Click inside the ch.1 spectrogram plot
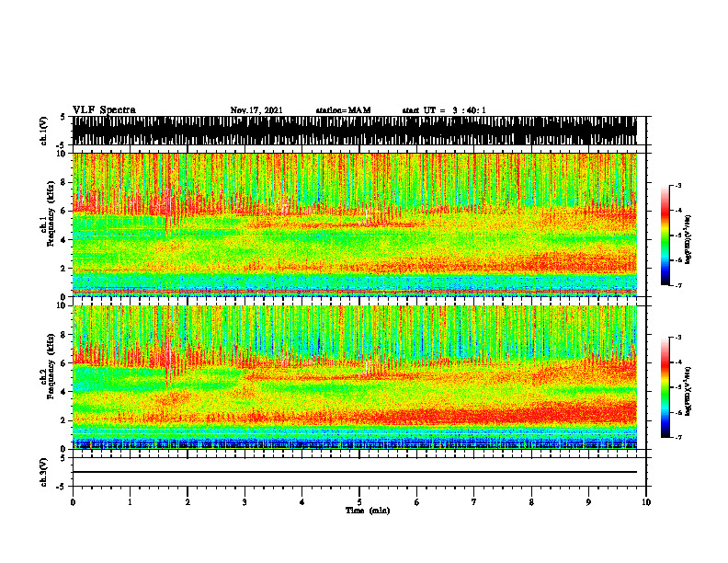This screenshot has height=563, width=728. 354,224
